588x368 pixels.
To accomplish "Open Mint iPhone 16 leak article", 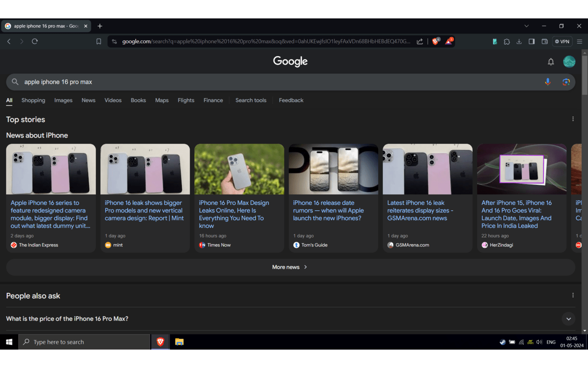I will [144, 210].
